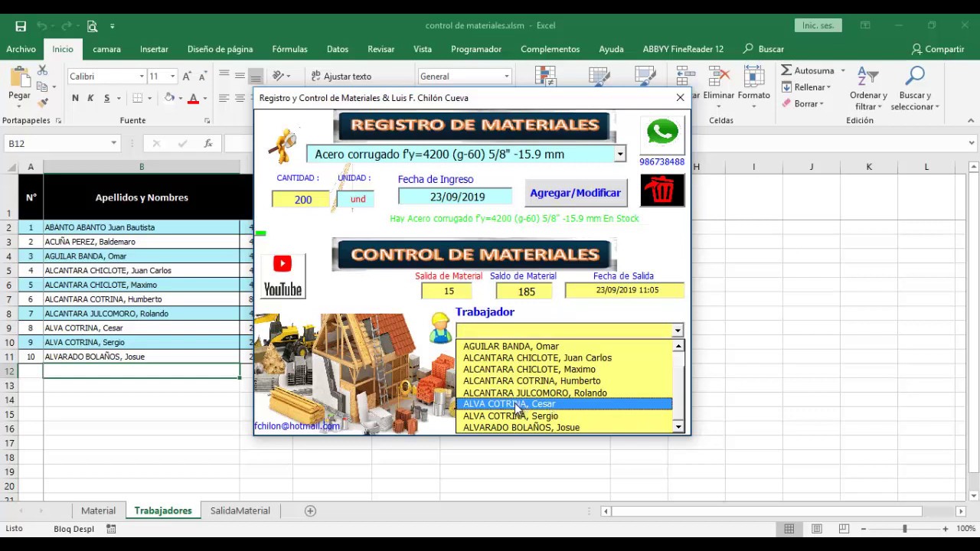This screenshot has height=551, width=980.
Task: Switch to normal view icon
Action: tap(789, 529)
